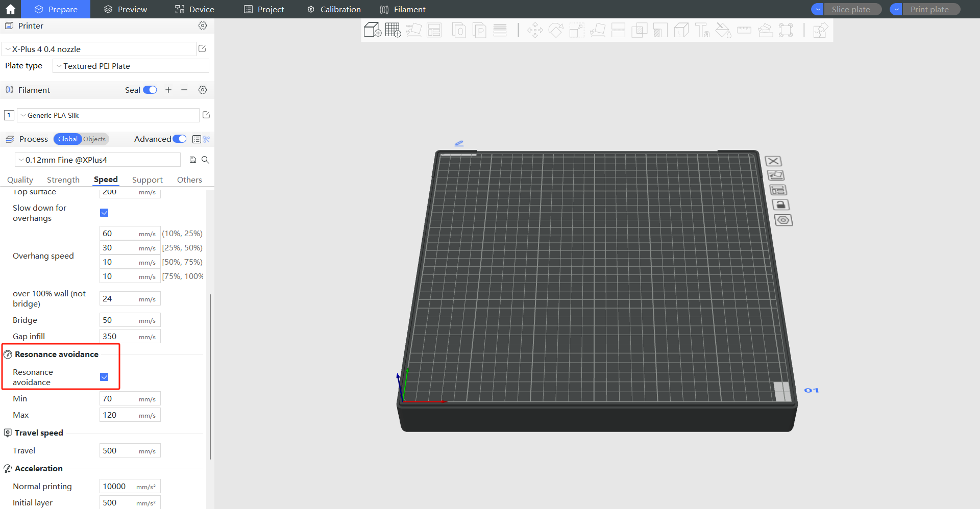Switch to the Support settings tab
Image resolution: width=980 pixels, height=509 pixels.
pos(148,180)
